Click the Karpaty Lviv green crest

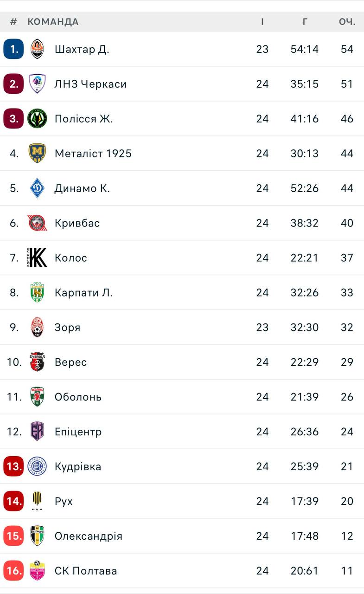tap(37, 293)
